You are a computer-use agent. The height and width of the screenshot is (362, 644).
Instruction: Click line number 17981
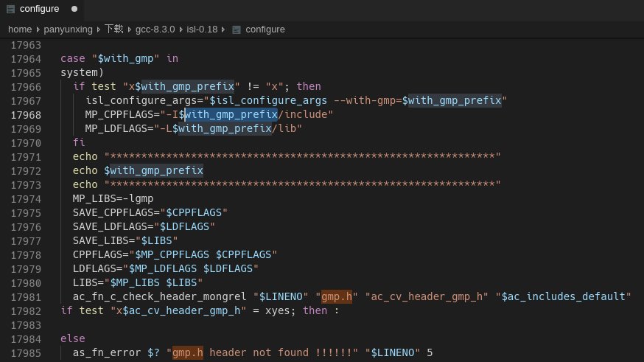[26, 297]
